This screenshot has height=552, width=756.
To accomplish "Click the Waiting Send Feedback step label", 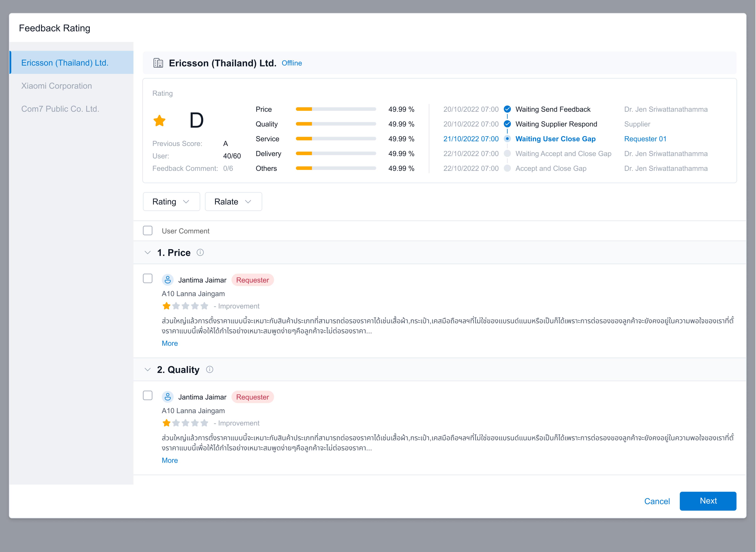I will [x=553, y=109].
